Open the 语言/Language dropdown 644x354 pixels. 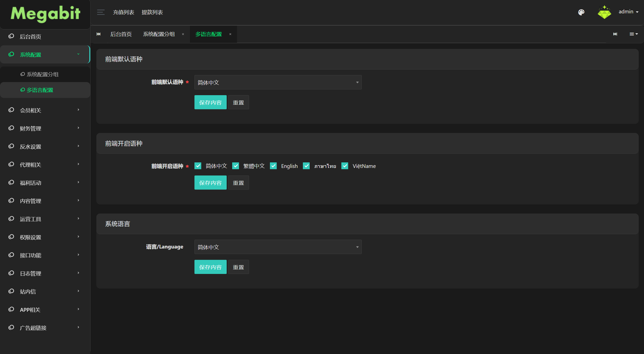[x=278, y=247]
